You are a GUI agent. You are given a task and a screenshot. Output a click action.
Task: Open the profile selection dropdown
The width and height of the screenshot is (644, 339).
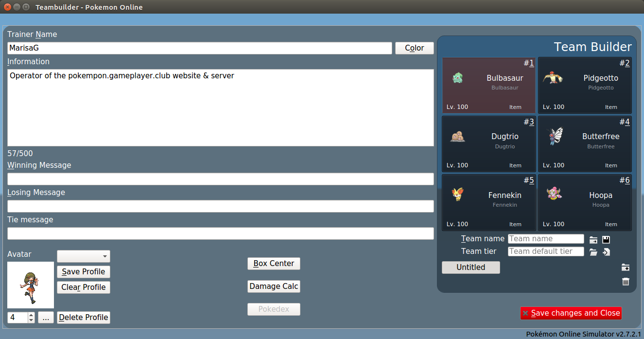(x=84, y=256)
